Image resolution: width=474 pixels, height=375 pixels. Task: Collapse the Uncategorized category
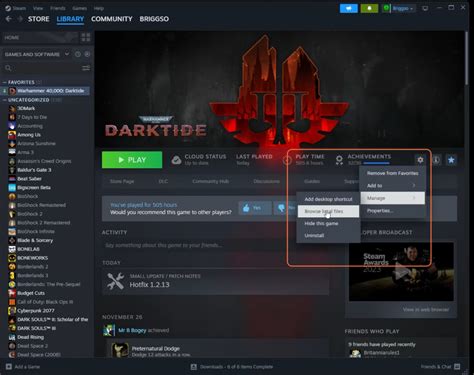click(x=5, y=100)
